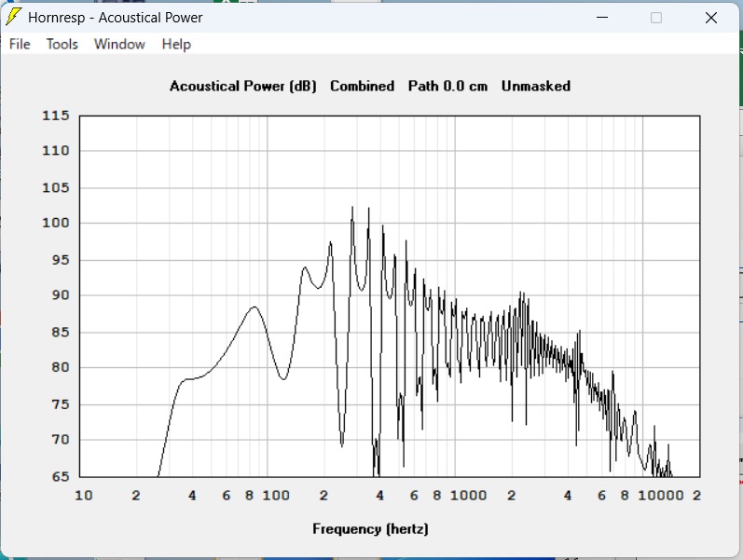743x560 pixels.
Task: Click the 65 value on the dB axis
Action: pyautogui.click(x=60, y=476)
